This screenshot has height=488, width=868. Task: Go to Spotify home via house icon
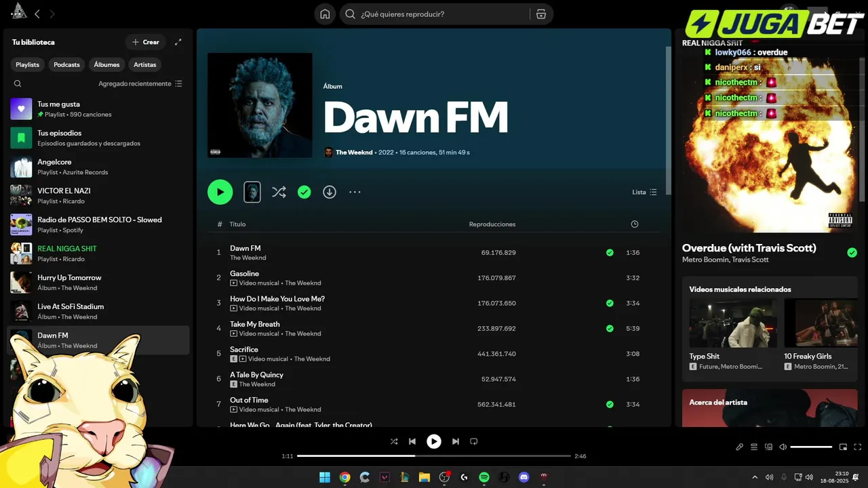[325, 14]
